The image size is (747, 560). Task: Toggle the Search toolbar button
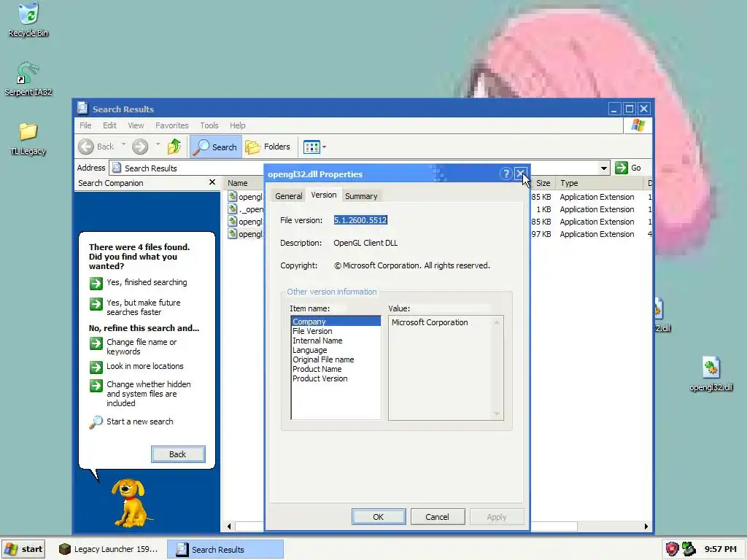pyautogui.click(x=216, y=147)
